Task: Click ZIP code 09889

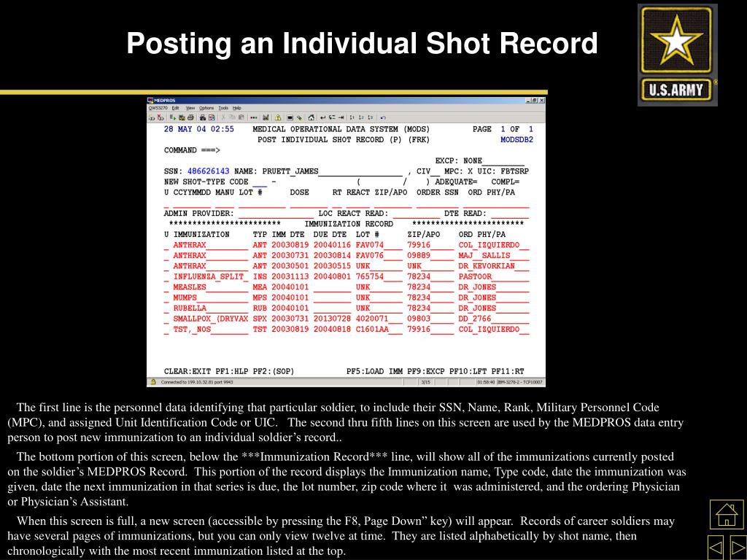Action: point(419,256)
